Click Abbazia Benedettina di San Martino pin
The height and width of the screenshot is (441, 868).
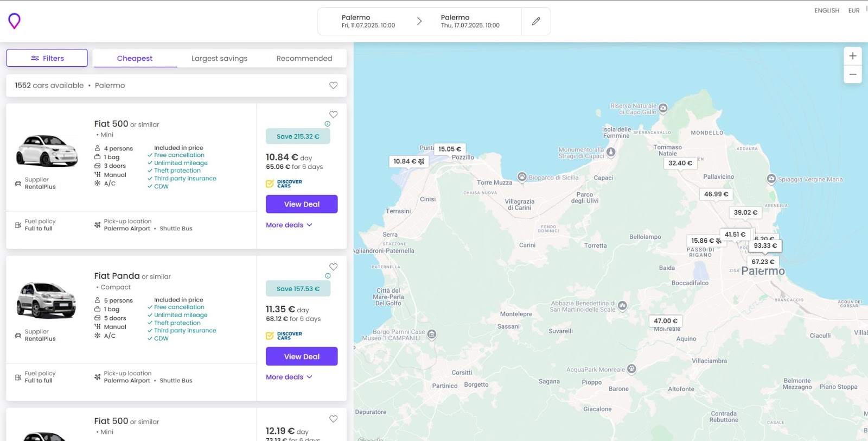click(x=622, y=306)
